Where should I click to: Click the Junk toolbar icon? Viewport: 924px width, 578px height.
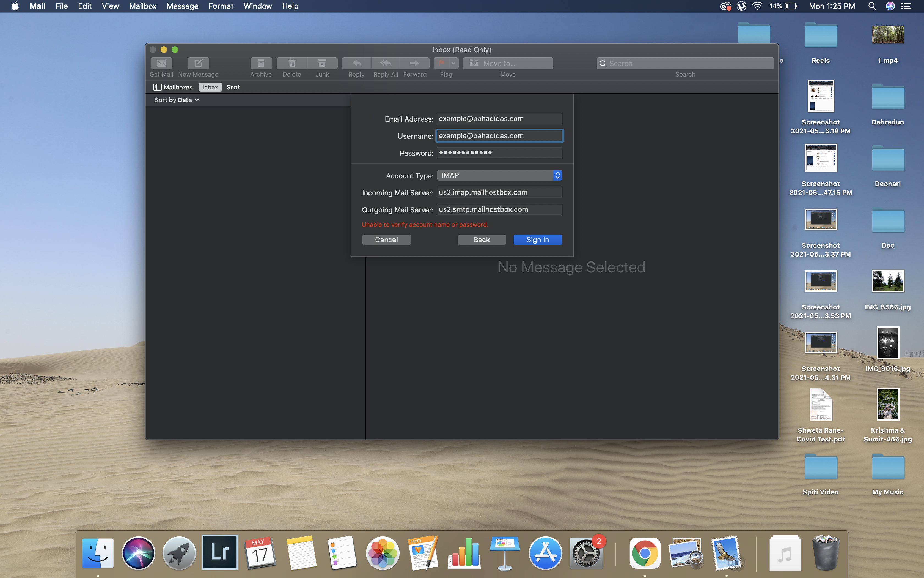point(322,63)
